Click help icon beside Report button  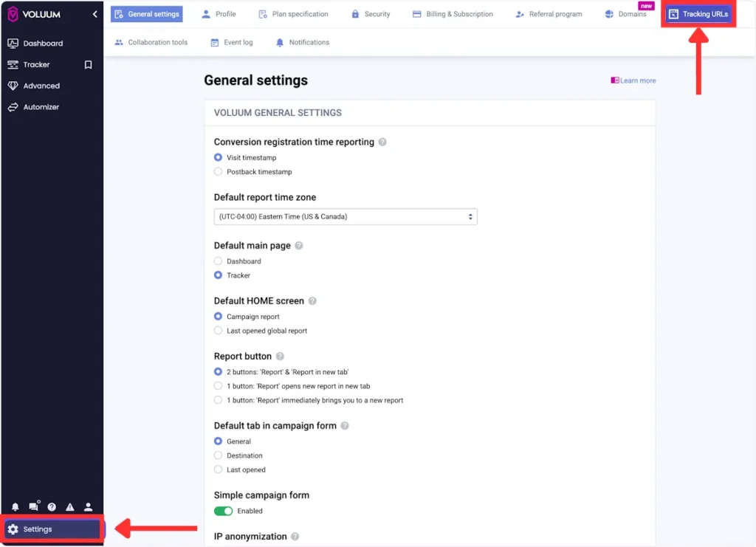280,356
